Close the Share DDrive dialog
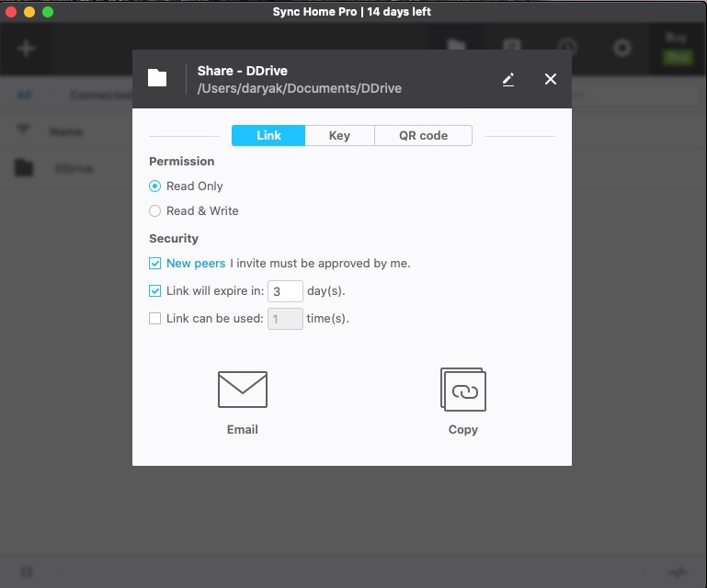 point(550,79)
